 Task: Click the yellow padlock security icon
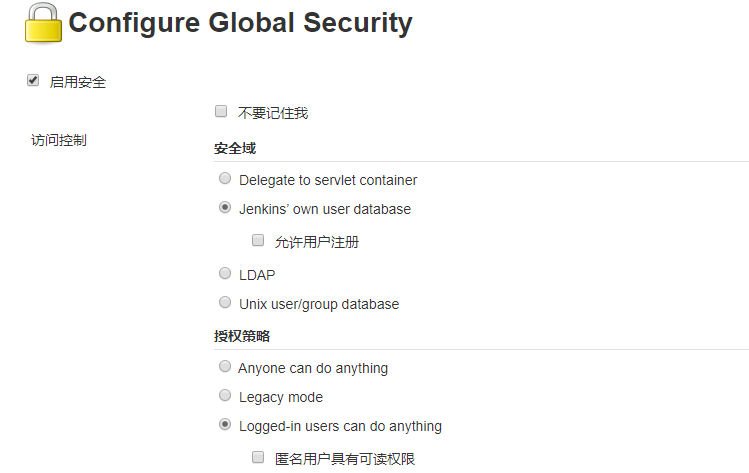click(x=43, y=23)
